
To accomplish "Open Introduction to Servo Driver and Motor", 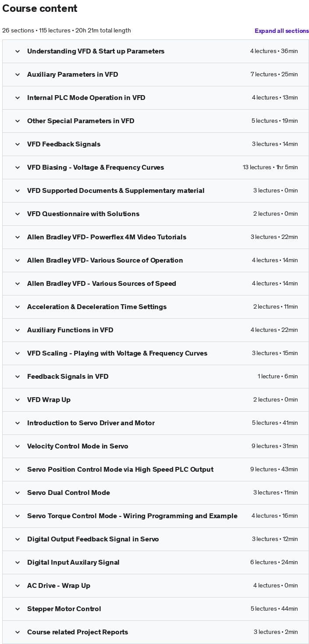I will tap(91, 423).
